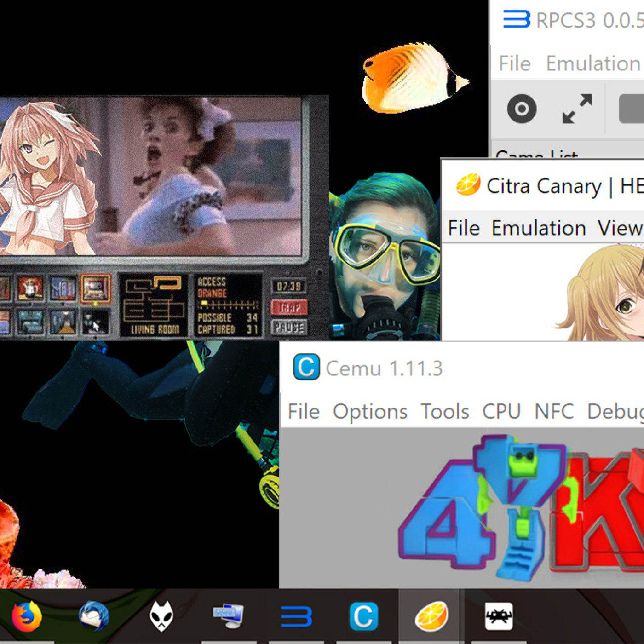
Task: Click the access code color slider
Action: [228, 304]
